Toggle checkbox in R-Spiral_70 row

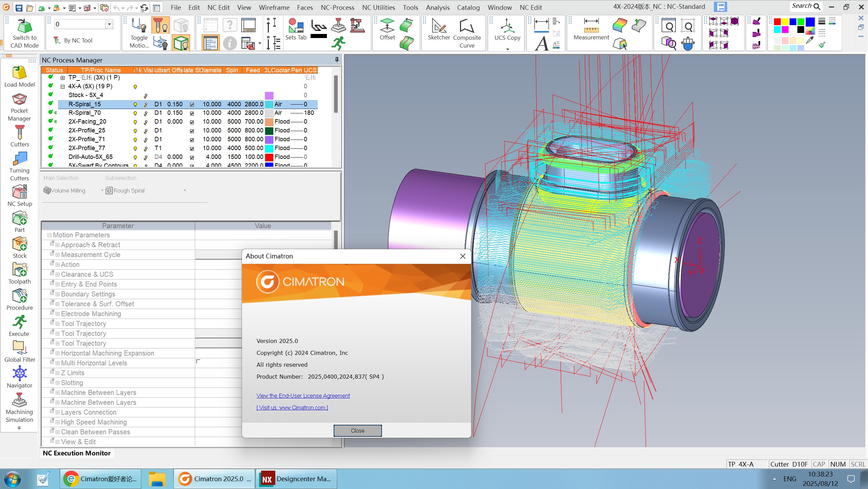click(x=192, y=113)
